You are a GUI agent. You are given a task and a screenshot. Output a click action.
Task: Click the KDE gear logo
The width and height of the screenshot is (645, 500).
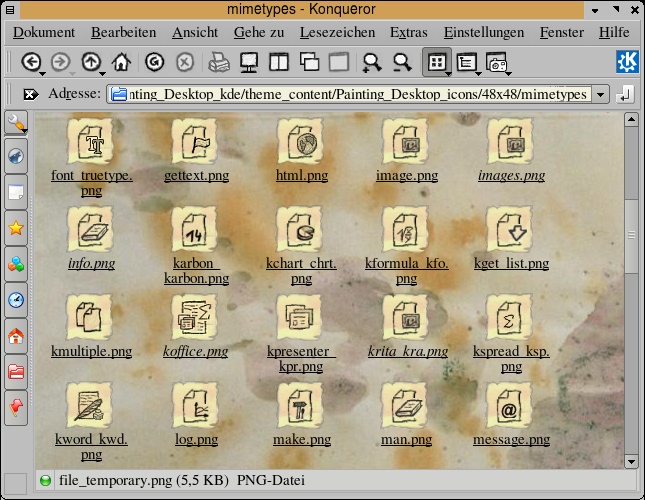click(627, 62)
